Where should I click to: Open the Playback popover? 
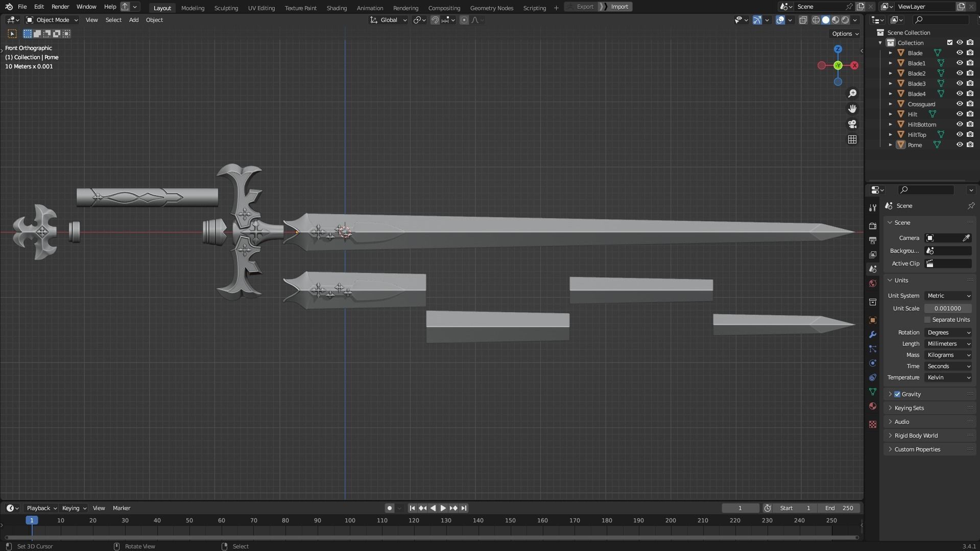point(41,508)
